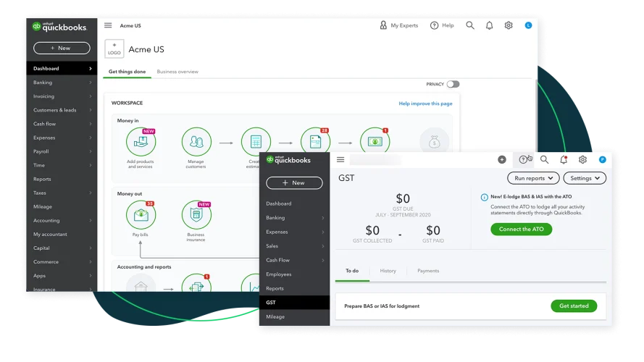Expand the Apps sidebar item
Viewport: 644px width, 362px height.
62,276
